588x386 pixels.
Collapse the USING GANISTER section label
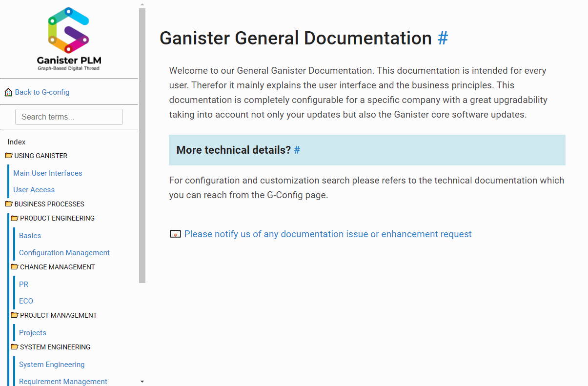tap(41, 156)
